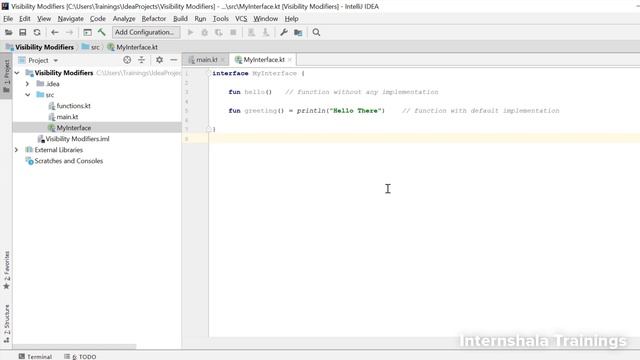Click the Project panel horizontal scrollbar
The height and width of the screenshot is (360, 640).
click(74, 347)
